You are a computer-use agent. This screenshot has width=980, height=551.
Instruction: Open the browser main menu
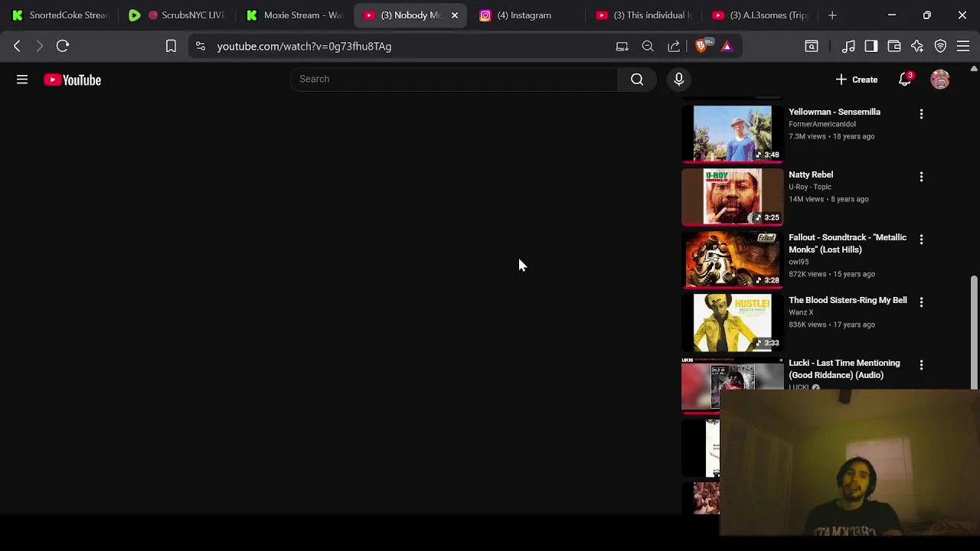963,46
